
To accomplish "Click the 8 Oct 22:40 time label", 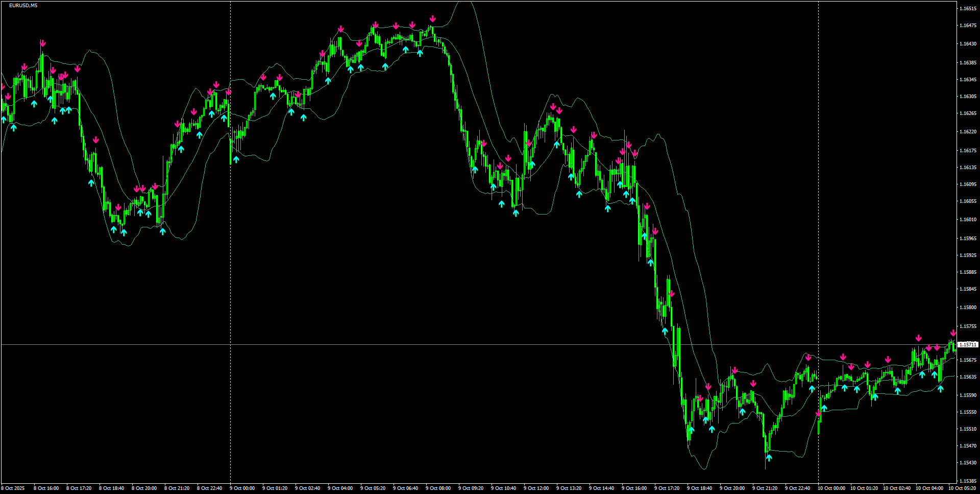I will click(209, 488).
